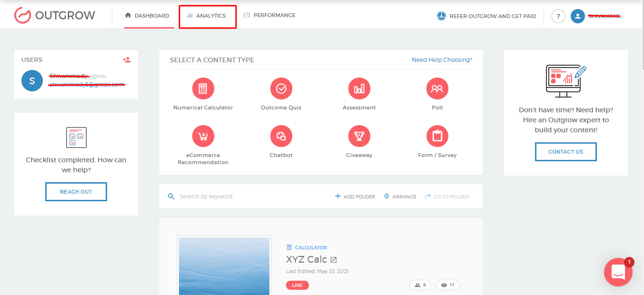The width and height of the screenshot is (644, 295).
Task: Click the Reach Out button
Action: pos(76,192)
